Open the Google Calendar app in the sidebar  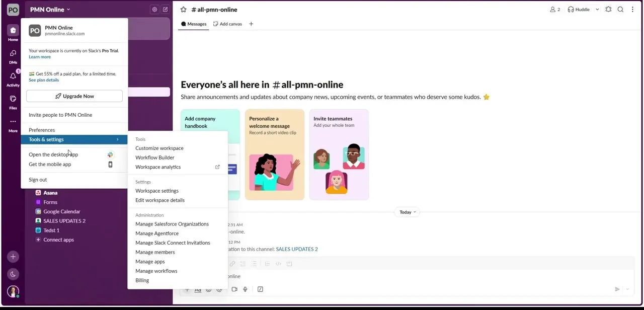click(x=61, y=212)
